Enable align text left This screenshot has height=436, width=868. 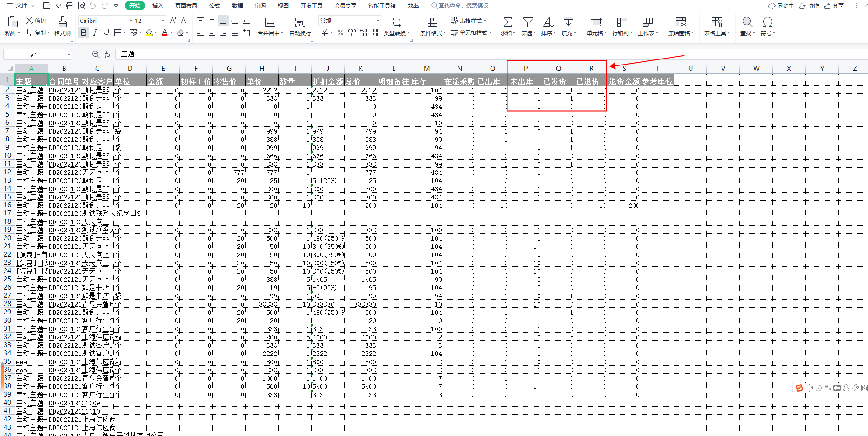click(x=200, y=32)
